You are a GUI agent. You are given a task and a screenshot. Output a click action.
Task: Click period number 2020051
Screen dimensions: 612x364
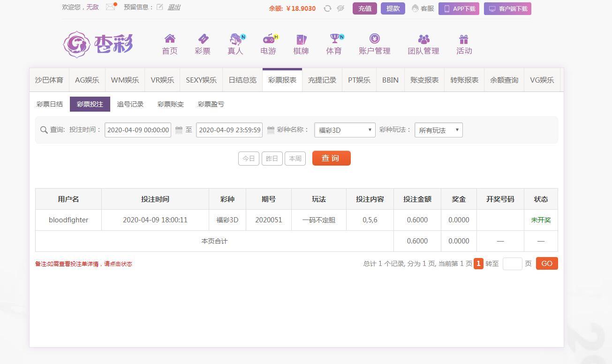tap(269, 220)
